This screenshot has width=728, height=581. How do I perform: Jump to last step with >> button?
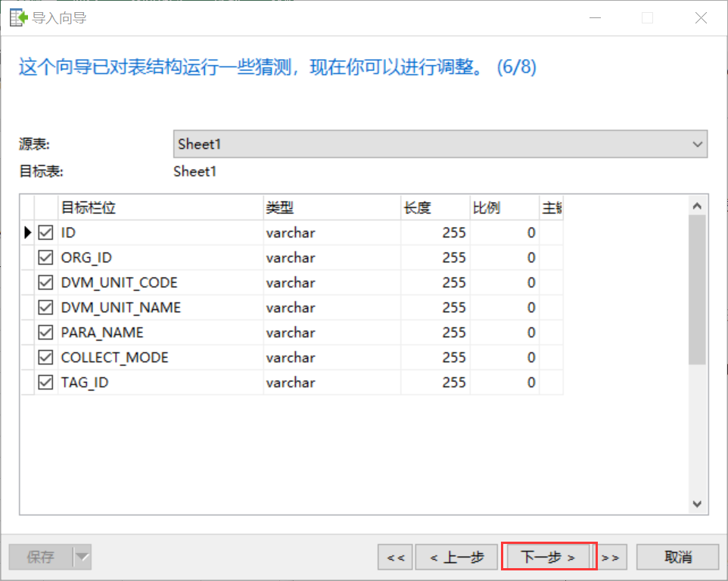tap(611, 556)
